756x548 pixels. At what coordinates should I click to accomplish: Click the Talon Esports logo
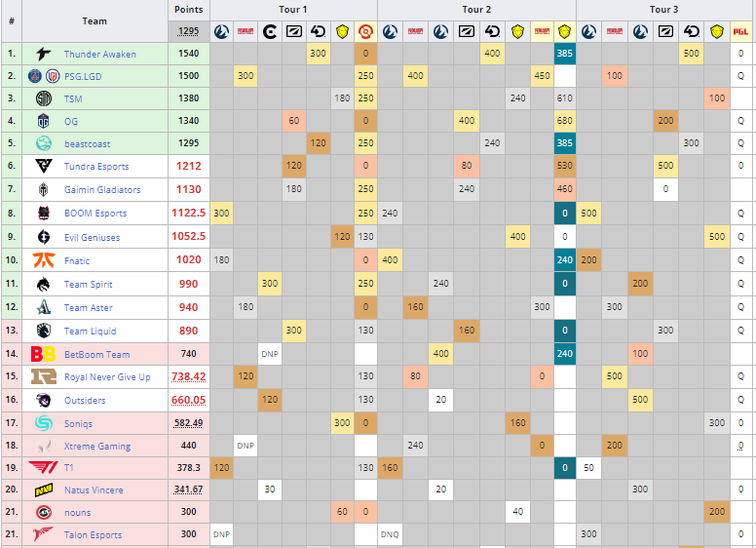(x=44, y=534)
